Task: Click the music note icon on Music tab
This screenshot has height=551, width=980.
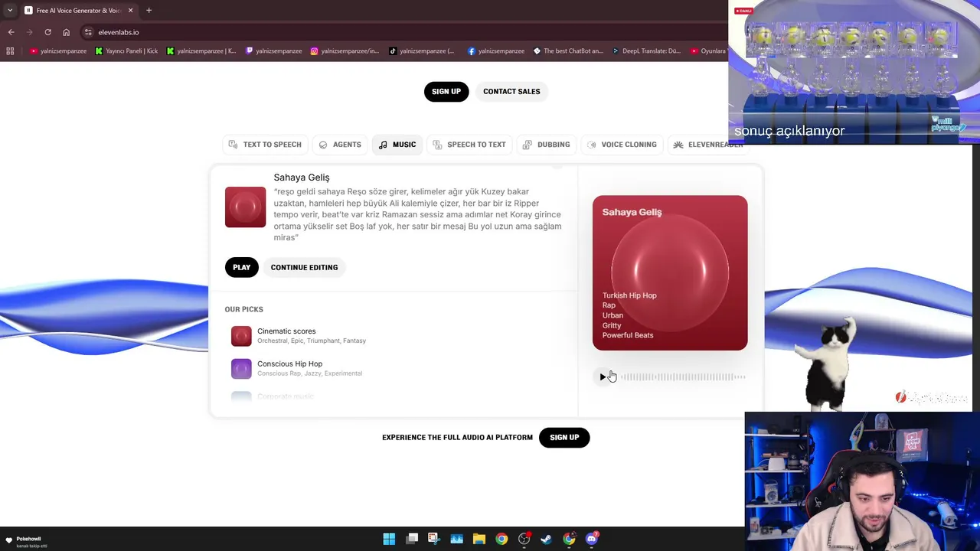Action: coord(383,145)
